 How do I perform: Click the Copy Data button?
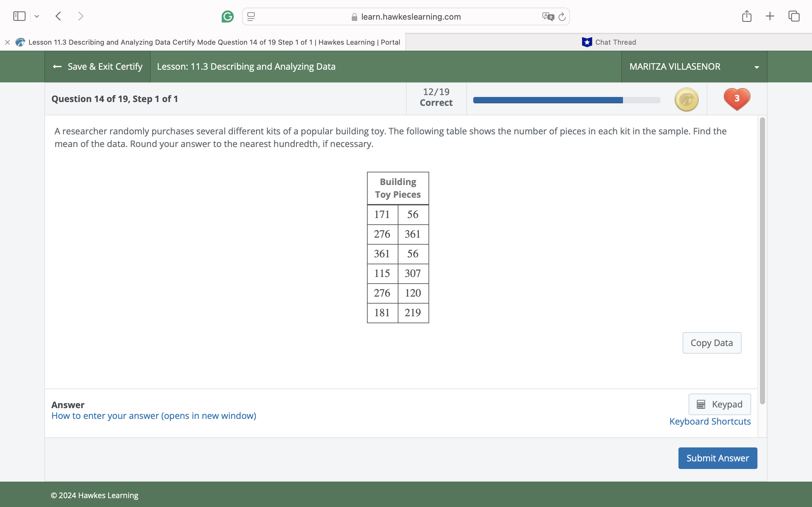(x=712, y=342)
